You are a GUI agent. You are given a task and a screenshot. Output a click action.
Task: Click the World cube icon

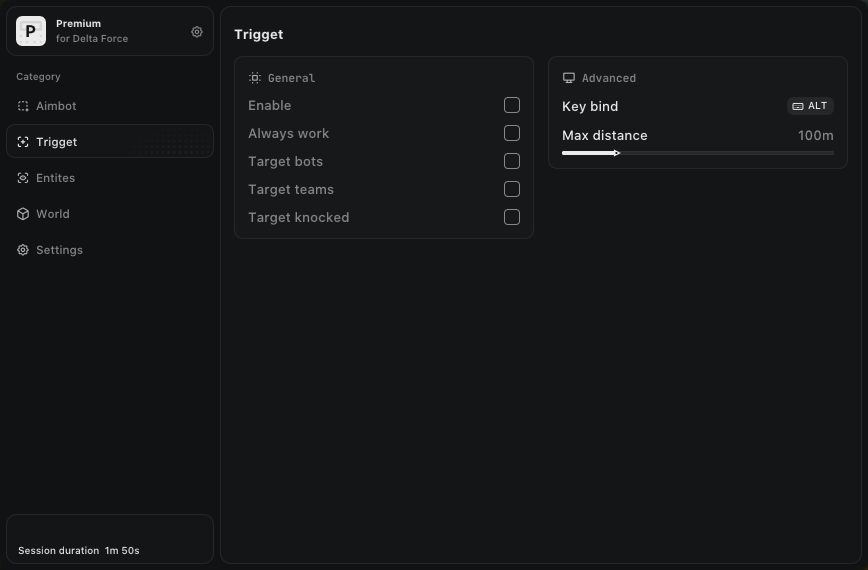click(23, 214)
